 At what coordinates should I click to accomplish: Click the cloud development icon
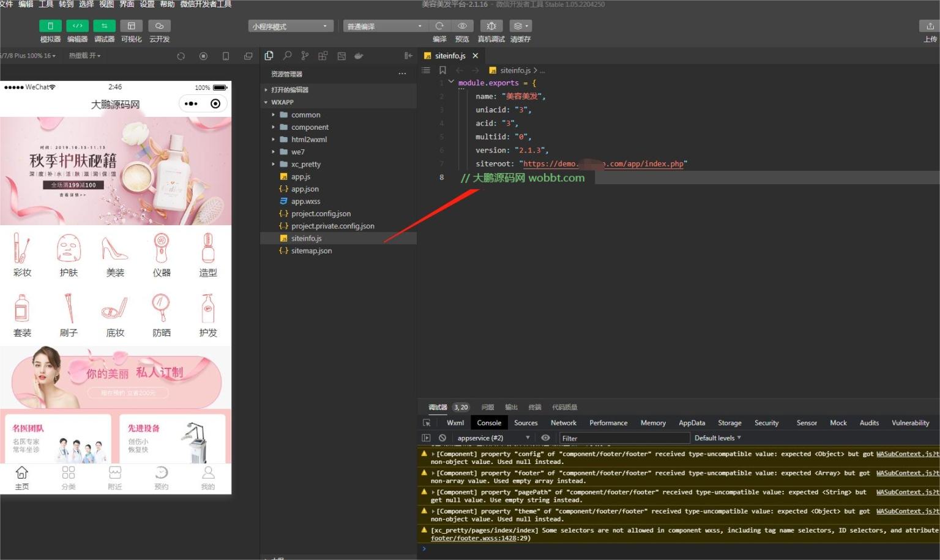point(159,26)
